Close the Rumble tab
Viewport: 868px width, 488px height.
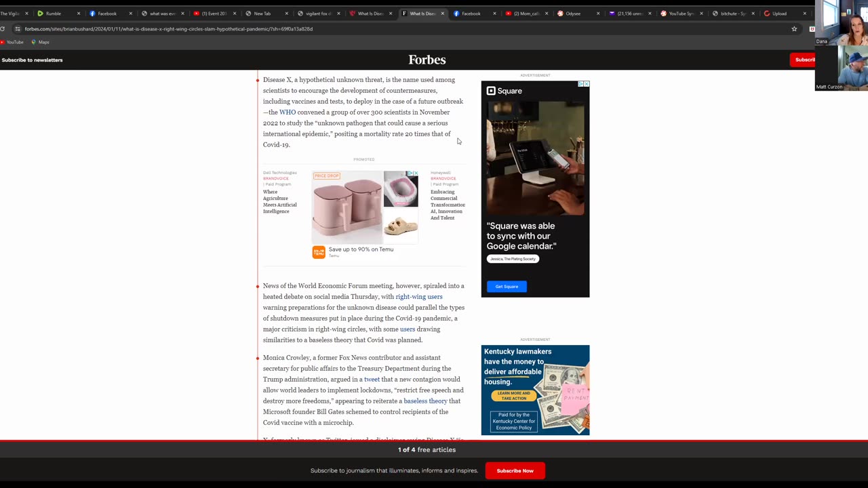coord(79,14)
